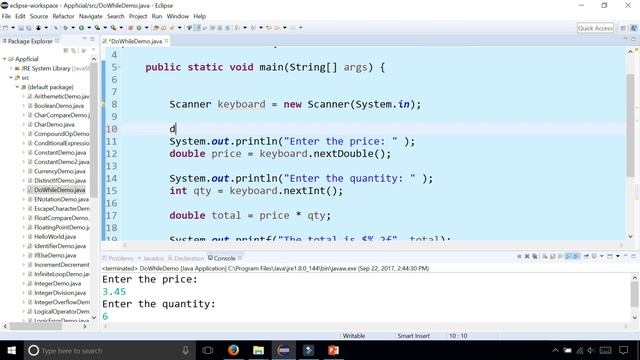The width and height of the screenshot is (640, 360).
Task: Open the Debug button dropdown arrow
Action: pyautogui.click(x=73, y=28)
